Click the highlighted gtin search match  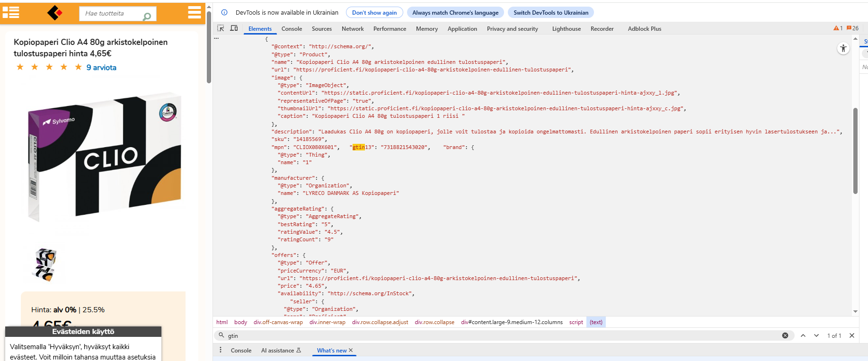pos(358,147)
